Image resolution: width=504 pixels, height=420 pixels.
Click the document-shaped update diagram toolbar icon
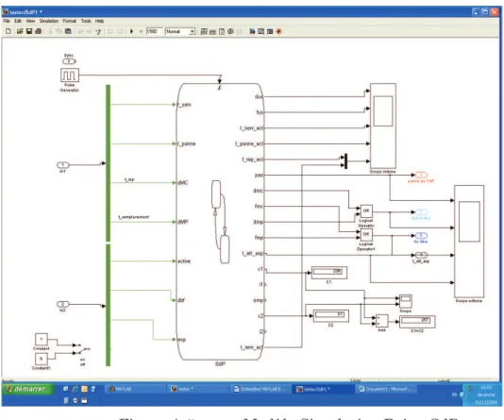(x=222, y=31)
